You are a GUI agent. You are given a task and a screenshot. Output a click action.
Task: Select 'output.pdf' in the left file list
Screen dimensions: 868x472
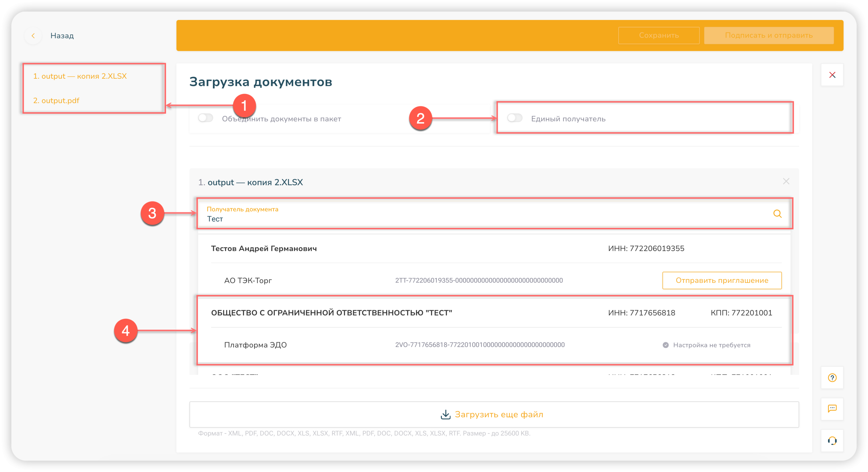tap(56, 101)
